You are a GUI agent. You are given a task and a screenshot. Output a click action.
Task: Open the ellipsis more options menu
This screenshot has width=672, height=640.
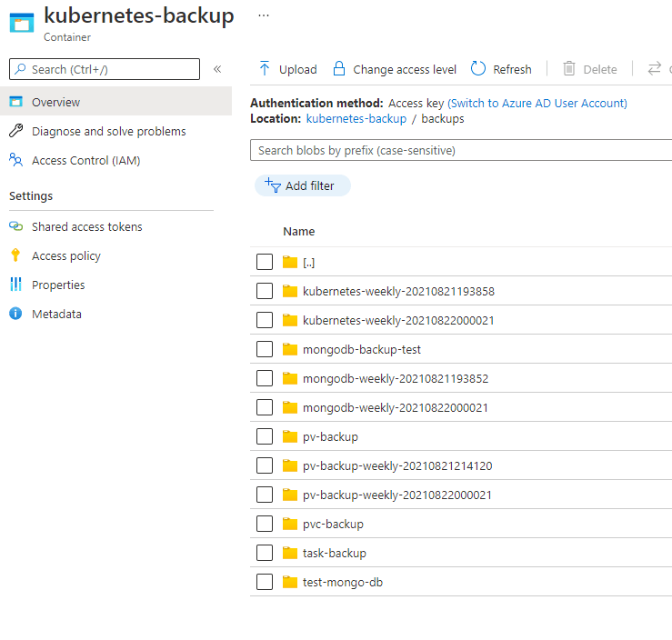click(264, 15)
